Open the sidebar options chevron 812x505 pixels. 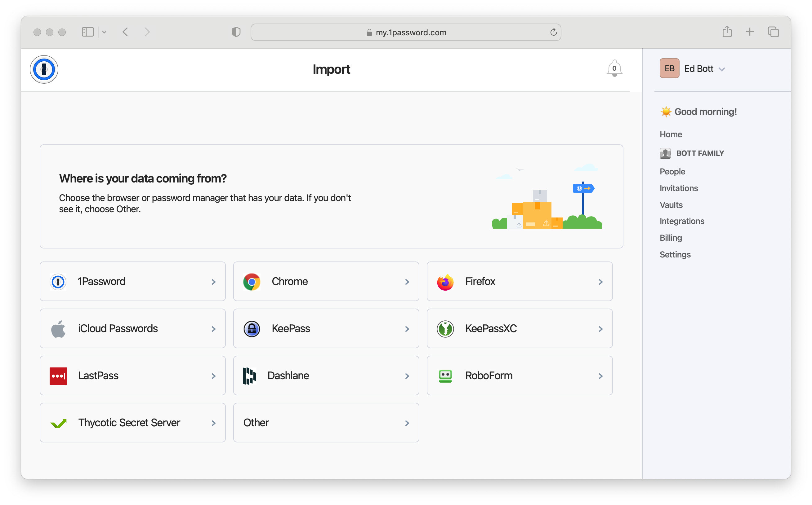click(x=105, y=32)
